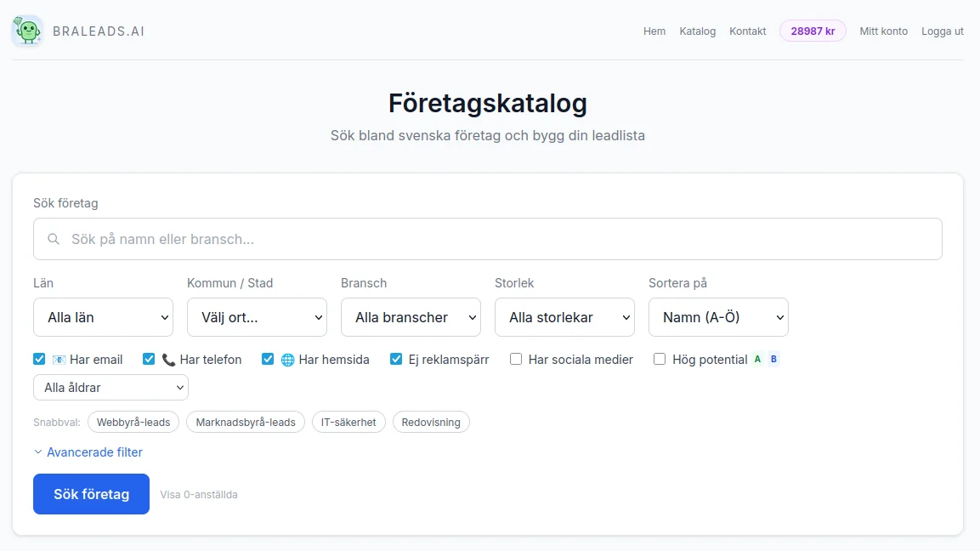This screenshot has width=980, height=551.
Task: Select the Webbyrå-leads quick filter chip
Action: 133,422
